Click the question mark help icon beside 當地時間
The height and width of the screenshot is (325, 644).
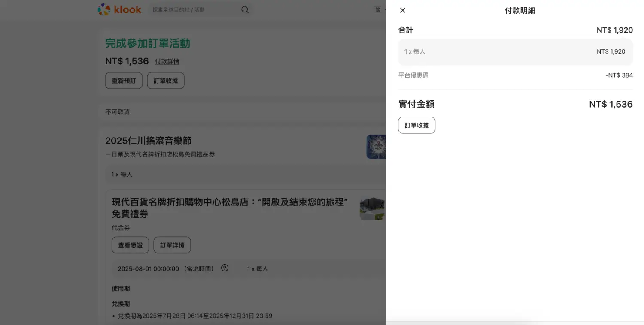coord(225,268)
